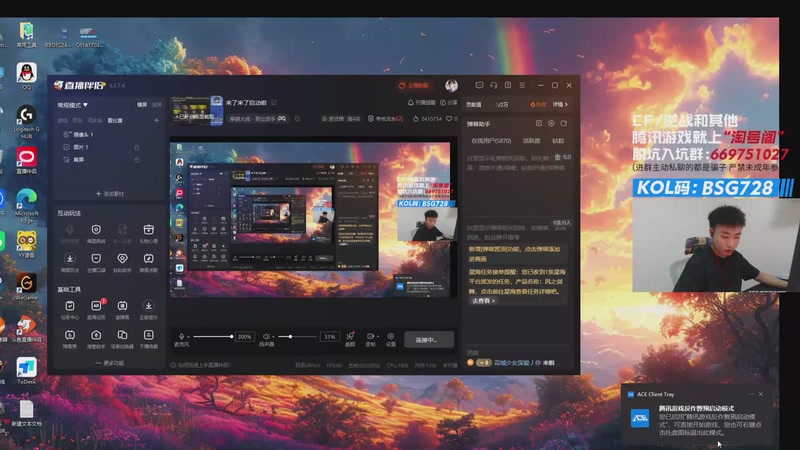This screenshot has height=450, width=800.
Task: Select the 图片 1 image source
Action: point(76,147)
